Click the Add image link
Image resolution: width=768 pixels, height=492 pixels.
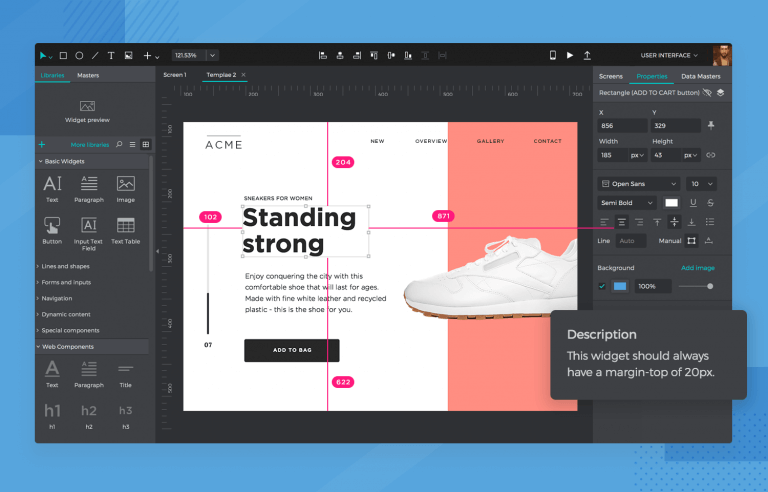pos(698,268)
